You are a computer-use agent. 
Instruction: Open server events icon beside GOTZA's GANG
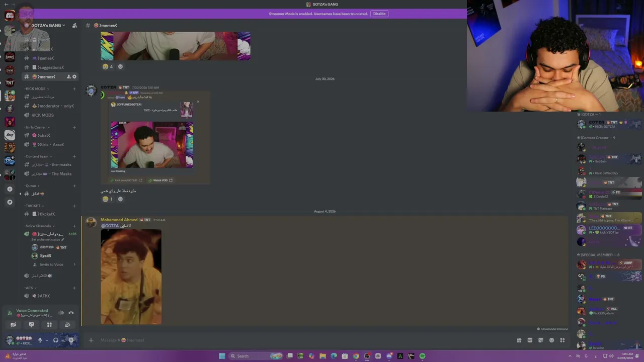[74, 26]
